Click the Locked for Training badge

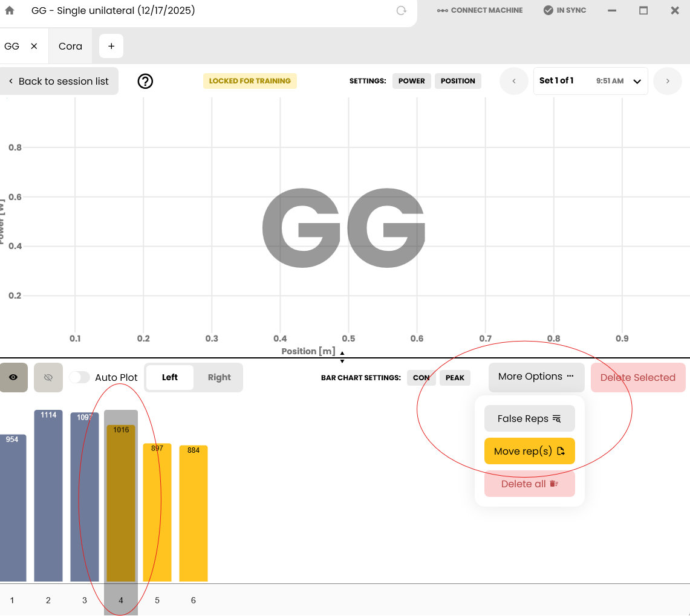(x=250, y=81)
